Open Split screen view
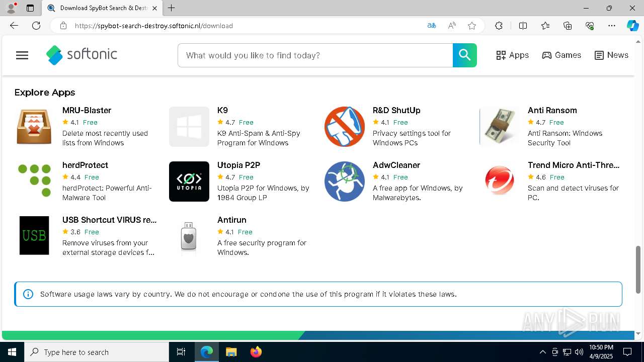Image resolution: width=644 pixels, height=362 pixels. [523, 26]
